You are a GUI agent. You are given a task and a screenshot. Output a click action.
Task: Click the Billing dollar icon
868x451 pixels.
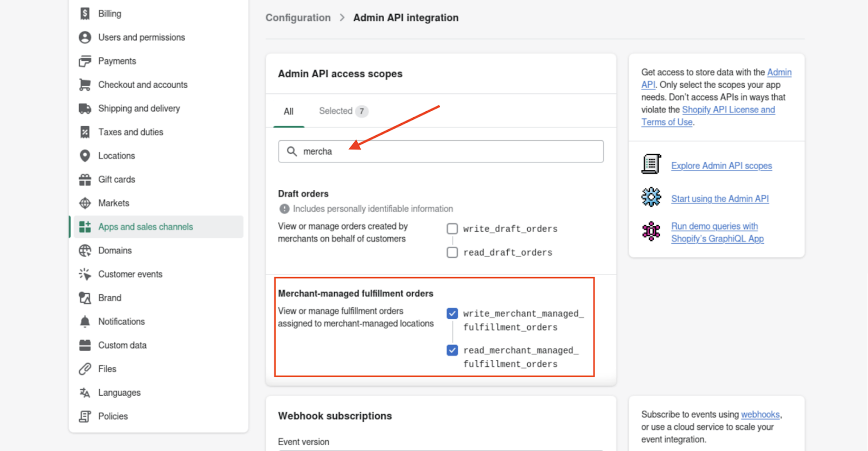(85, 14)
